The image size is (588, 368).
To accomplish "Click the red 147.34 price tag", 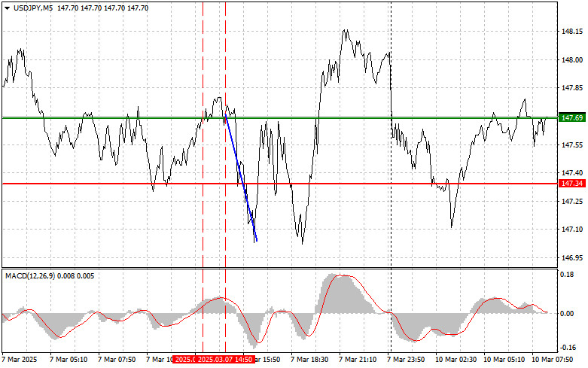I will point(572,183).
